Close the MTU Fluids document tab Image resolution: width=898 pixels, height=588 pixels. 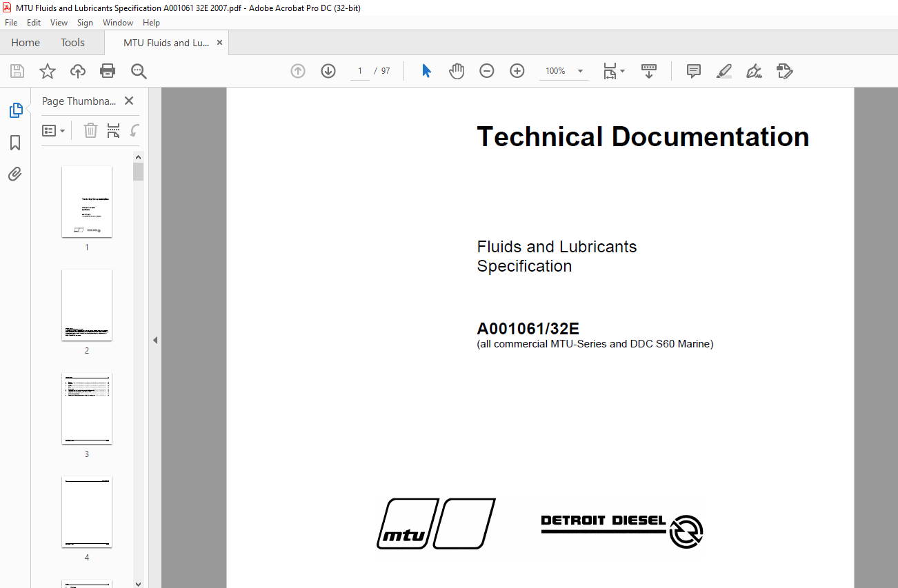220,43
